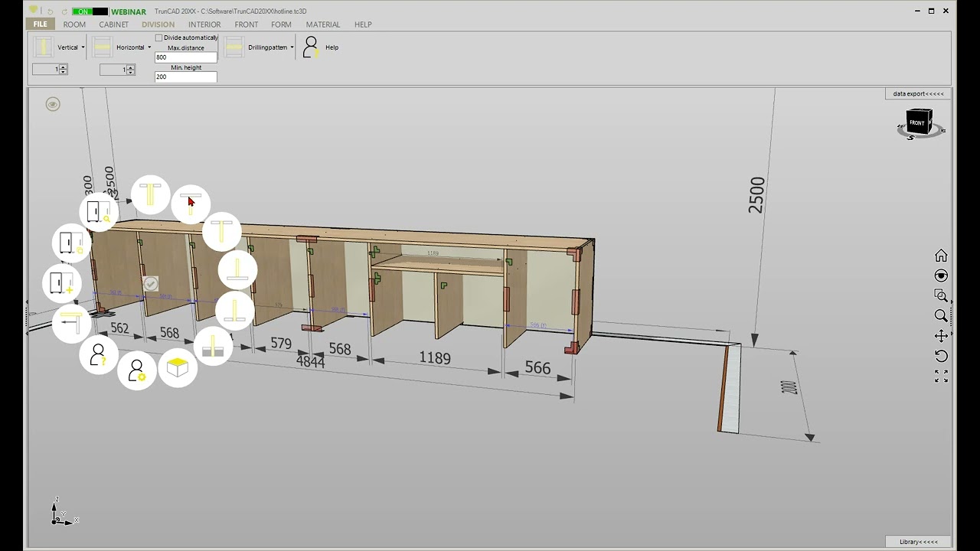
Task: Click the yellow-topped 3D box radial icon
Action: [x=178, y=368]
